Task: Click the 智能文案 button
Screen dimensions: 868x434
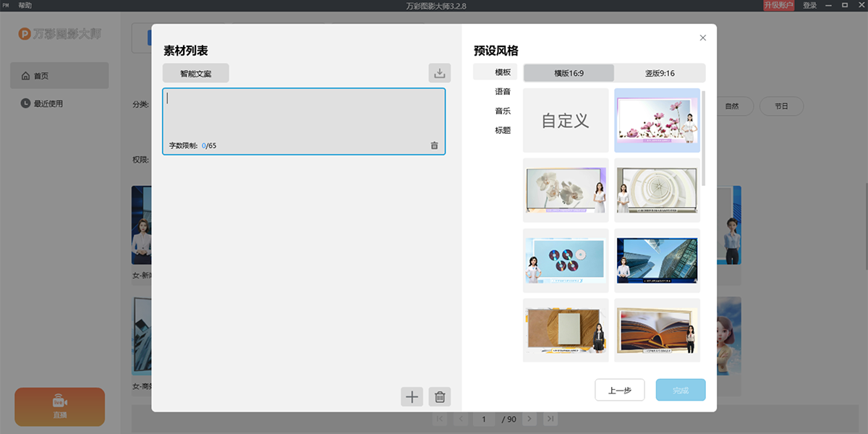Action: coord(196,73)
